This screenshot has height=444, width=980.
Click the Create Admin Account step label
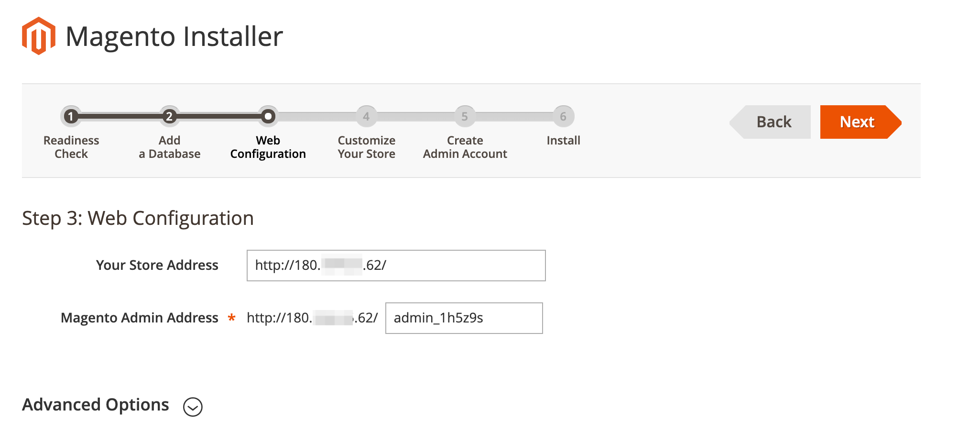[465, 147]
